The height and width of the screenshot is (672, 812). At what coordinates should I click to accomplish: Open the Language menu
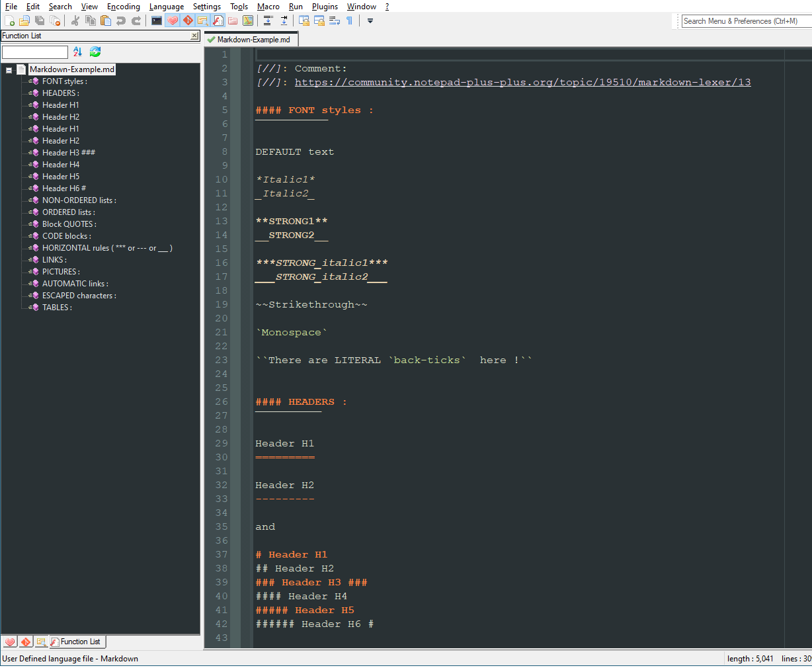pyautogui.click(x=167, y=7)
